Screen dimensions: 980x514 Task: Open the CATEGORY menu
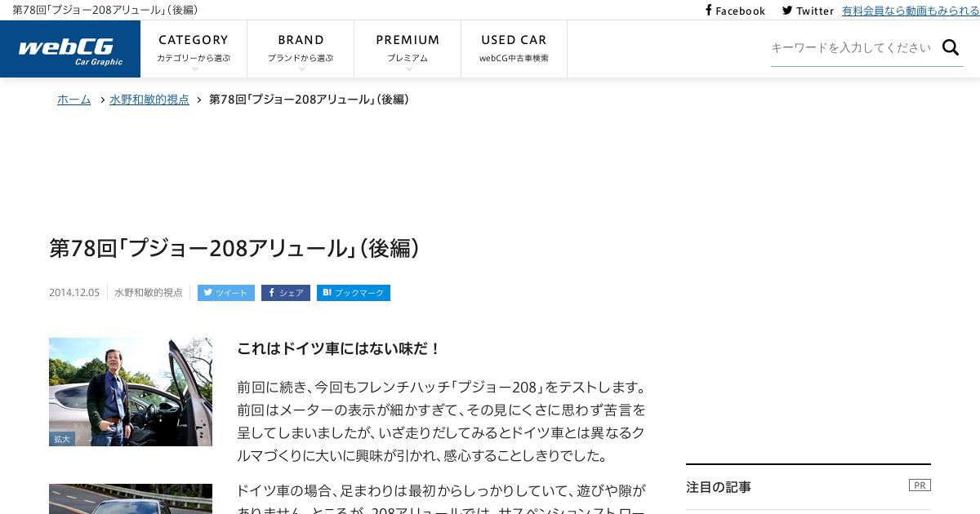click(x=194, y=49)
